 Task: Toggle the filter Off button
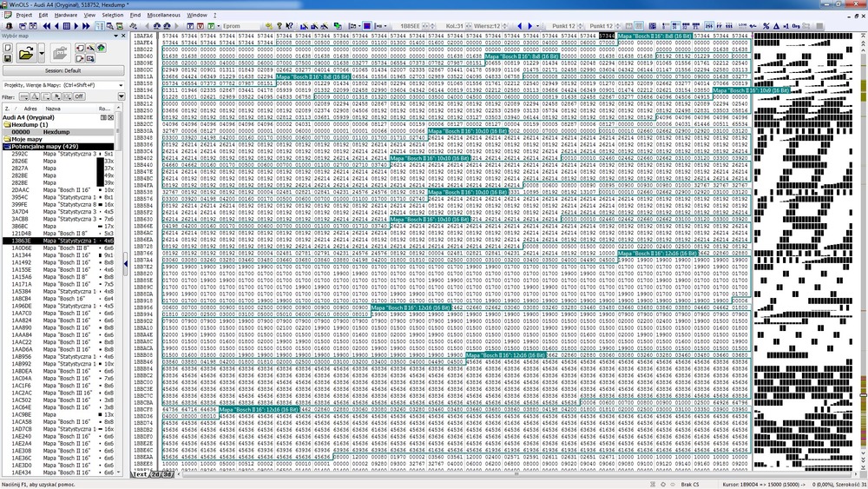click(x=78, y=96)
